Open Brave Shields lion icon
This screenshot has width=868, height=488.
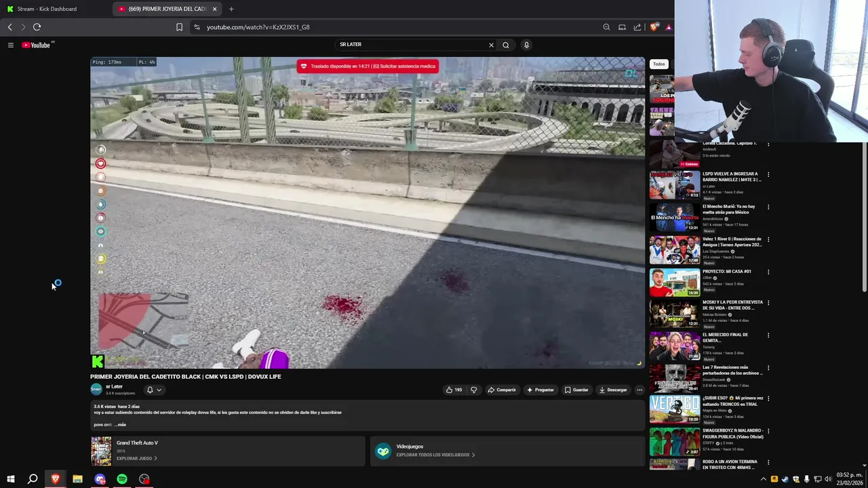(x=654, y=27)
